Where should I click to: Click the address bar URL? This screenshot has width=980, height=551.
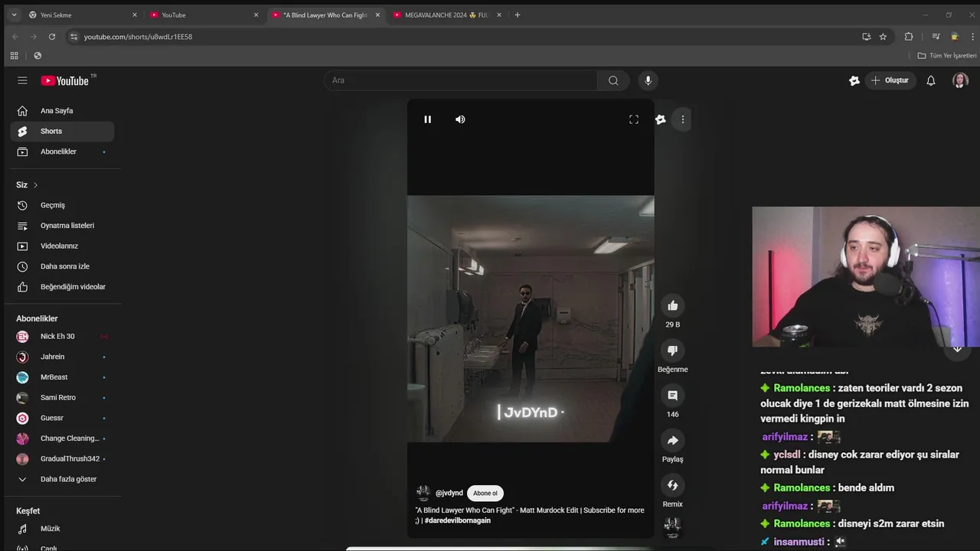tap(138, 37)
